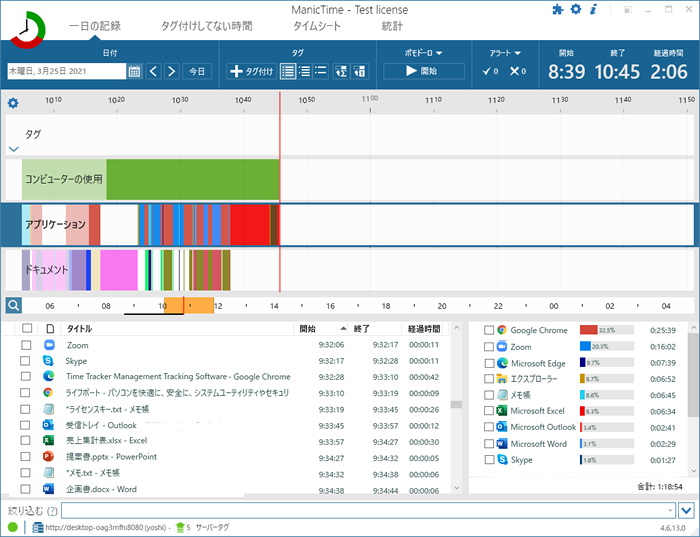700x537 pixels.
Task: Open settings gear in title bar
Action: pyautogui.click(x=576, y=9)
